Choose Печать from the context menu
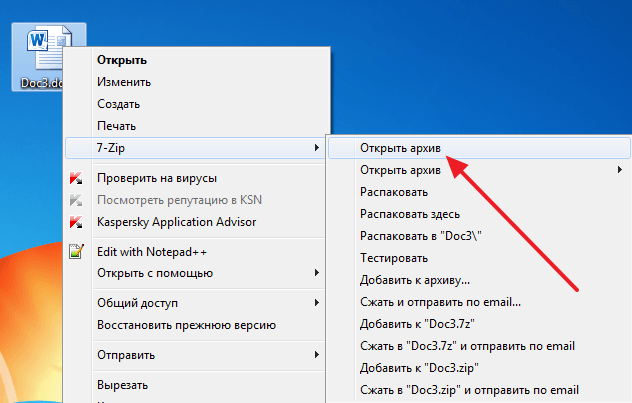 [116, 126]
